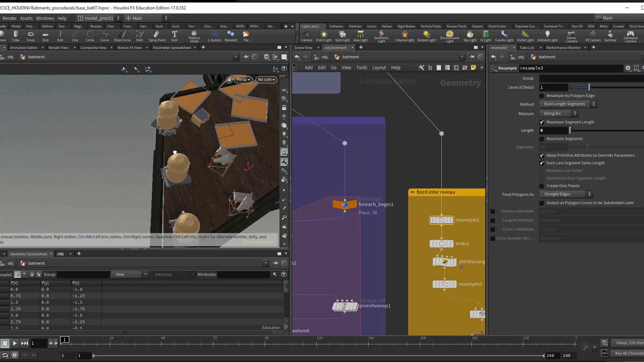
Task: Select the Torus shelf tool
Action: coord(31,36)
